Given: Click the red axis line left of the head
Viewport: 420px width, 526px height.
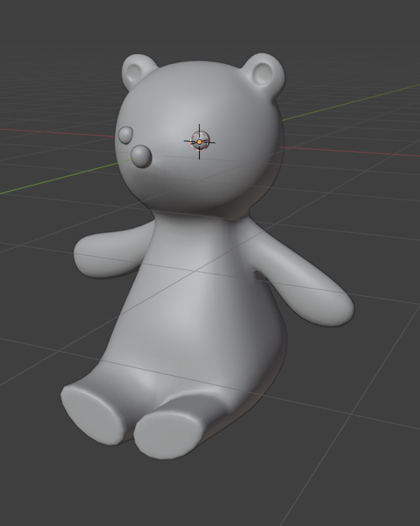Looking at the screenshot, I should point(57,132).
